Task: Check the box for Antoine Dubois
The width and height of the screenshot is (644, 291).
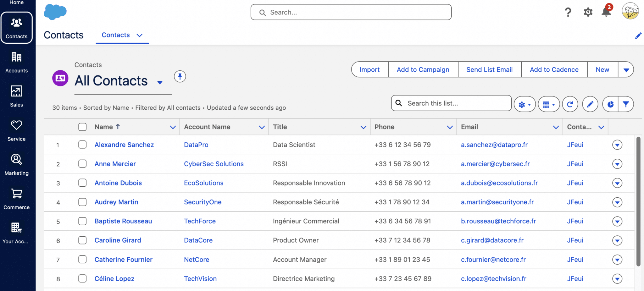Action: 82,183
